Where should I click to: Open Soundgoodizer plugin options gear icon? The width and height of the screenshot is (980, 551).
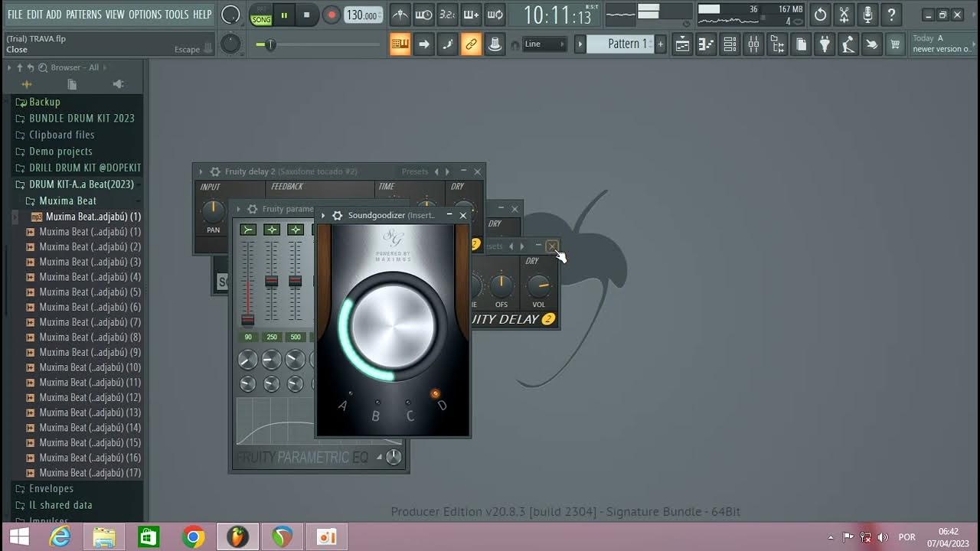point(337,216)
